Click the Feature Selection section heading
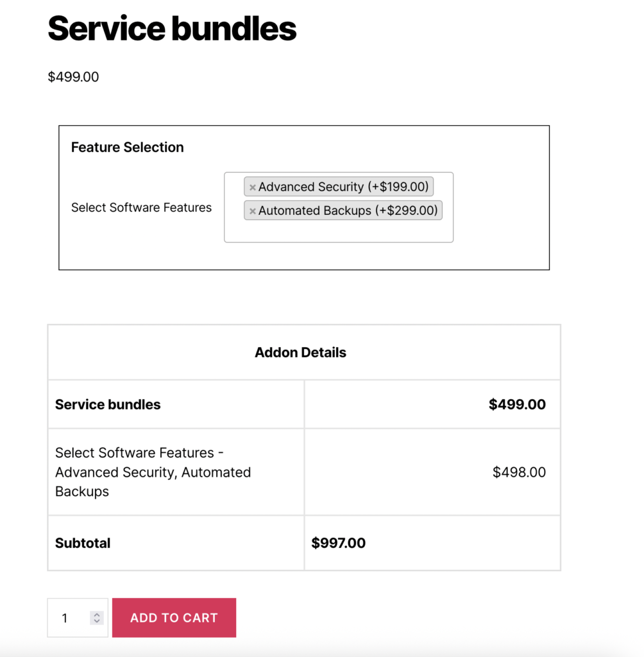This screenshot has height=657, width=644. pos(127,148)
